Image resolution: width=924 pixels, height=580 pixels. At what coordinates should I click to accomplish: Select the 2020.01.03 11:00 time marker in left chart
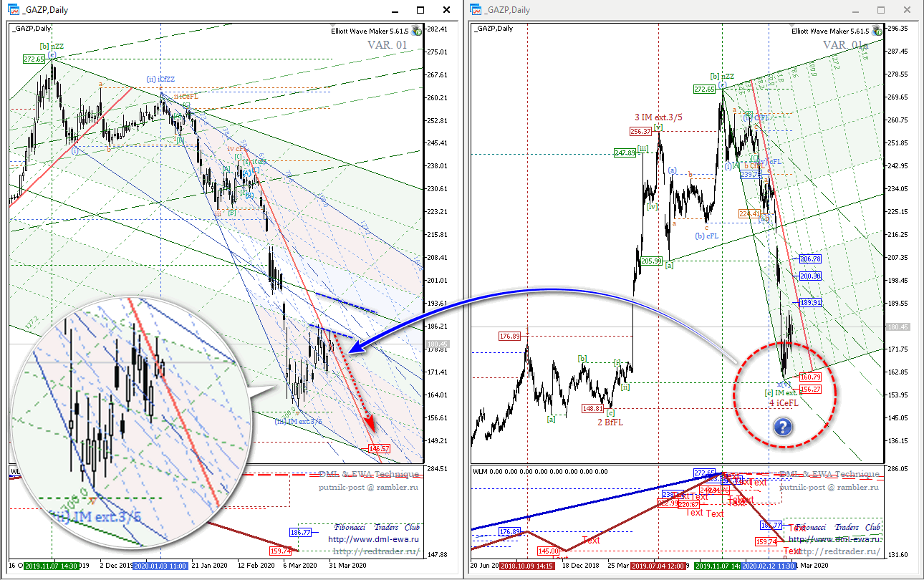tap(162, 565)
